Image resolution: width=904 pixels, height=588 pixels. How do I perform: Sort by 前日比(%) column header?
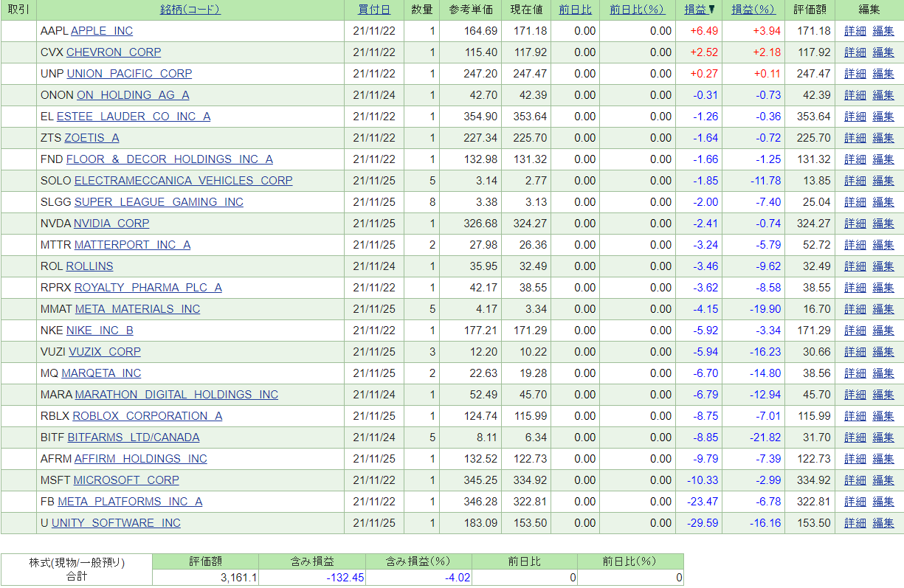pyautogui.click(x=637, y=10)
